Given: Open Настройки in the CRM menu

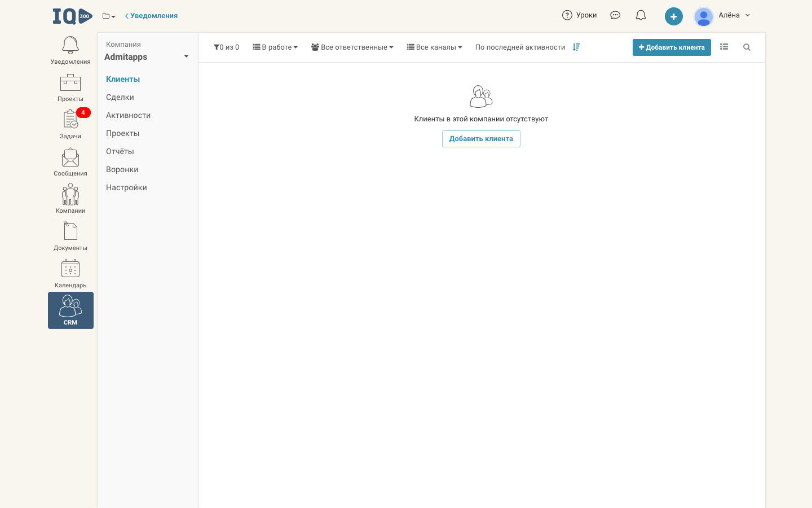Looking at the screenshot, I should (126, 187).
